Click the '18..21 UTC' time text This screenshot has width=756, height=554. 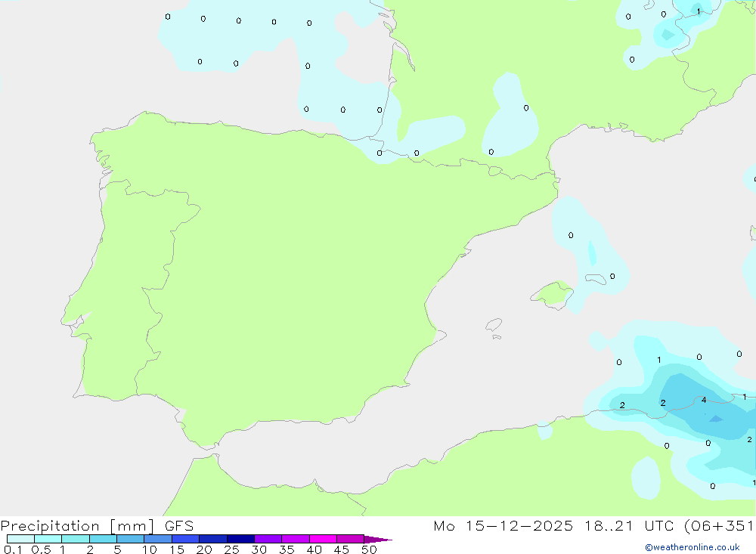click(629, 526)
